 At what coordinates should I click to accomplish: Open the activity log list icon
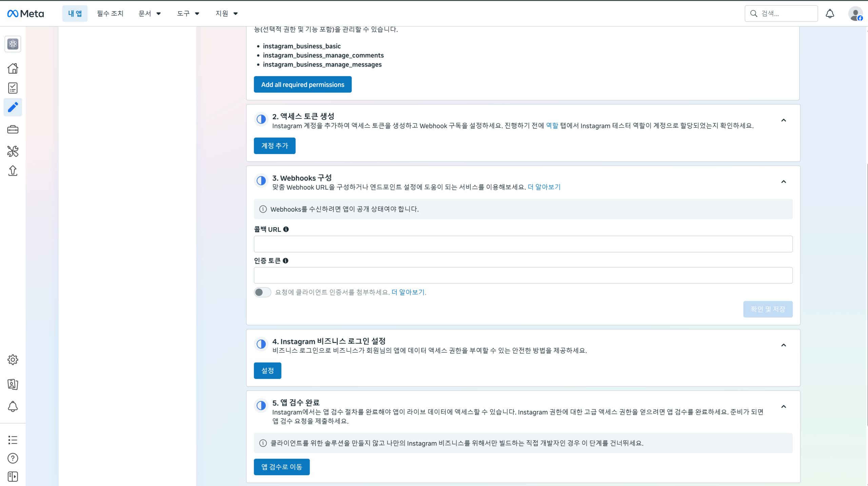[x=13, y=440]
